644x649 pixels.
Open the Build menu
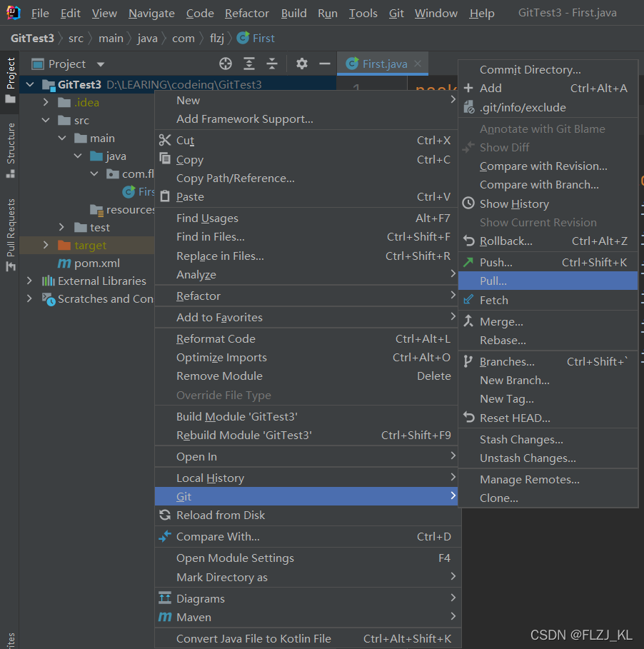pyautogui.click(x=294, y=14)
